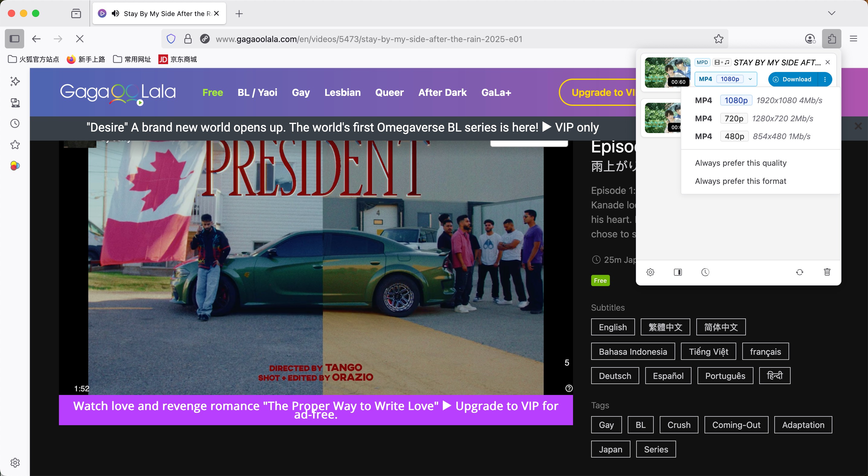The height and width of the screenshot is (476, 868).
Task: Choose MP4 480p 854x480 option
Action: [760, 136]
